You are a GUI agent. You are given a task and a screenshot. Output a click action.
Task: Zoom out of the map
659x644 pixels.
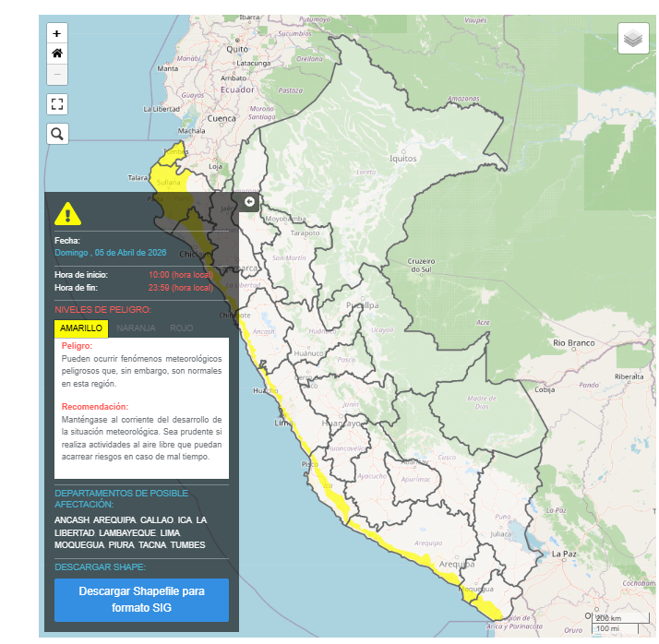click(57, 75)
